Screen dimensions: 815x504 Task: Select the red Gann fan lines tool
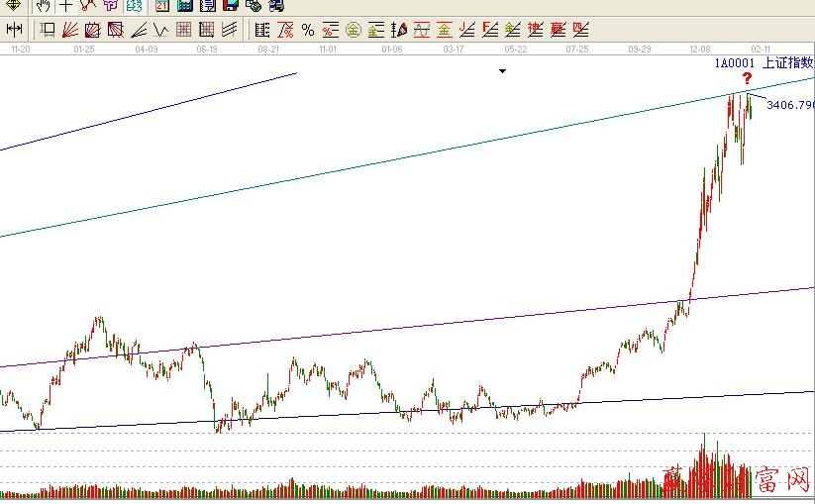[x=70, y=30]
